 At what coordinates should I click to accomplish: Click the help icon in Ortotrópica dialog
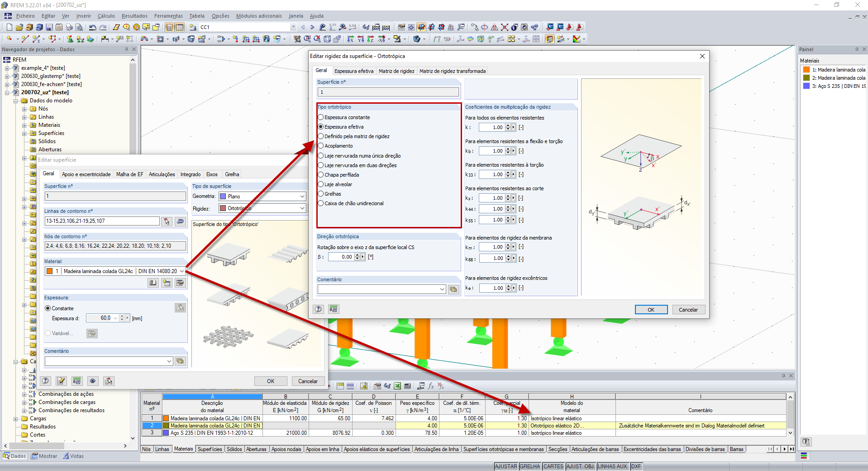click(318, 309)
